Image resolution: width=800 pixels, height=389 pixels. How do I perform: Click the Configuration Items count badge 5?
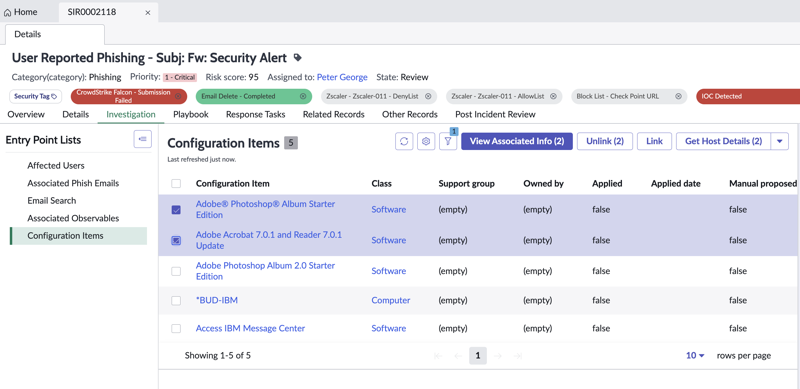coord(291,143)
